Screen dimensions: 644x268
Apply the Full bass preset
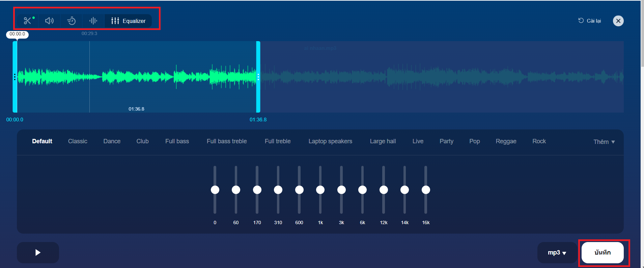177,141
